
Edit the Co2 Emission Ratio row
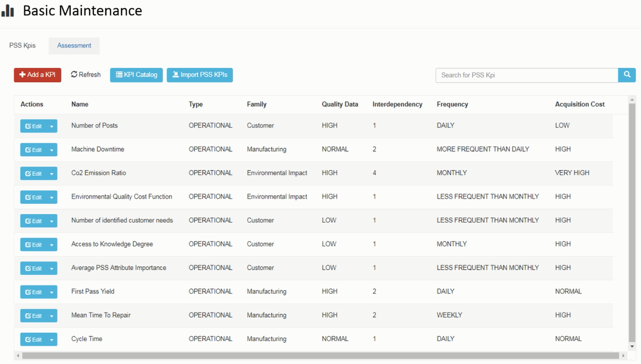pos(33,174)
